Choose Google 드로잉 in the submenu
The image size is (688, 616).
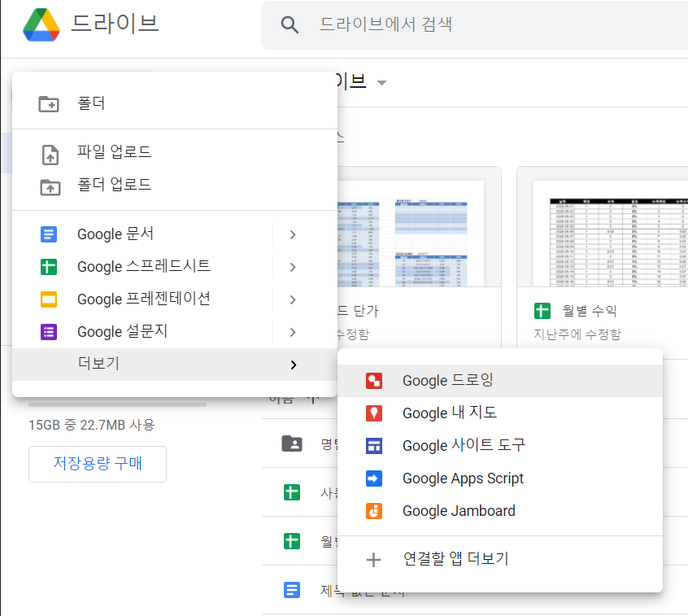(x=500, y=381)
